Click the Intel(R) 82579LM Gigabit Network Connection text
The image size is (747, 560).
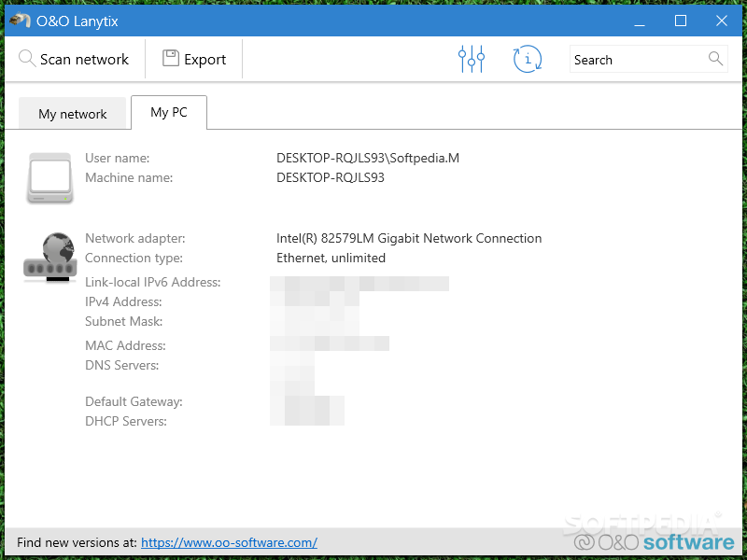pos(409,238)
